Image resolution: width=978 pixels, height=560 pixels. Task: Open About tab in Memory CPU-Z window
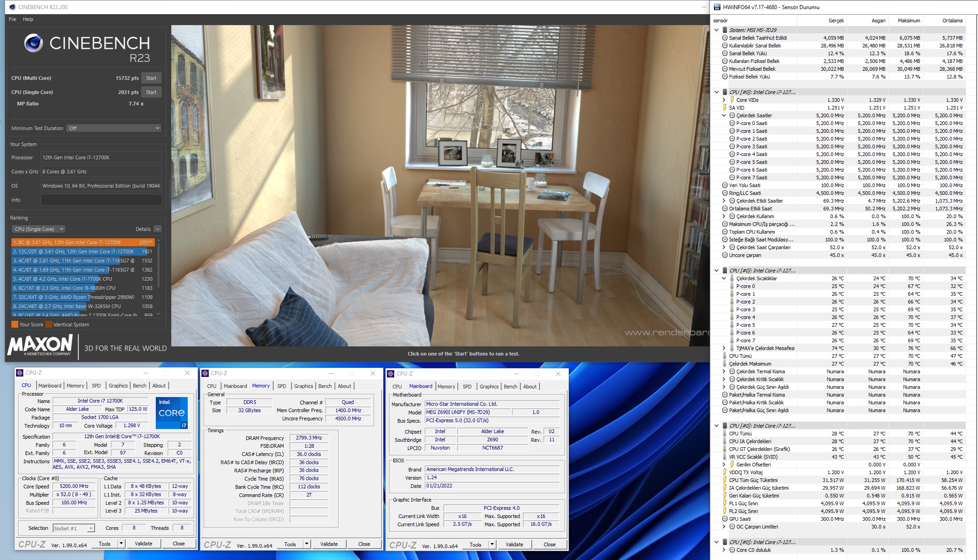(344, 386)
